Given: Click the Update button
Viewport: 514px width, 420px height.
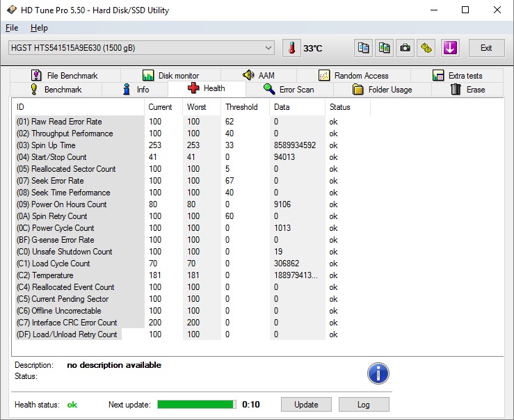Looking at the screenshot, I should [306, 405].
